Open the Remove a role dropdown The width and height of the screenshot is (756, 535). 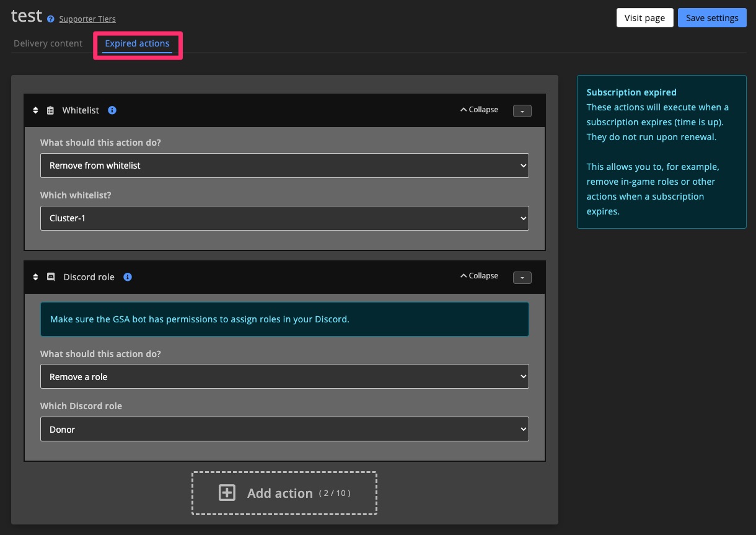[284, 376]
